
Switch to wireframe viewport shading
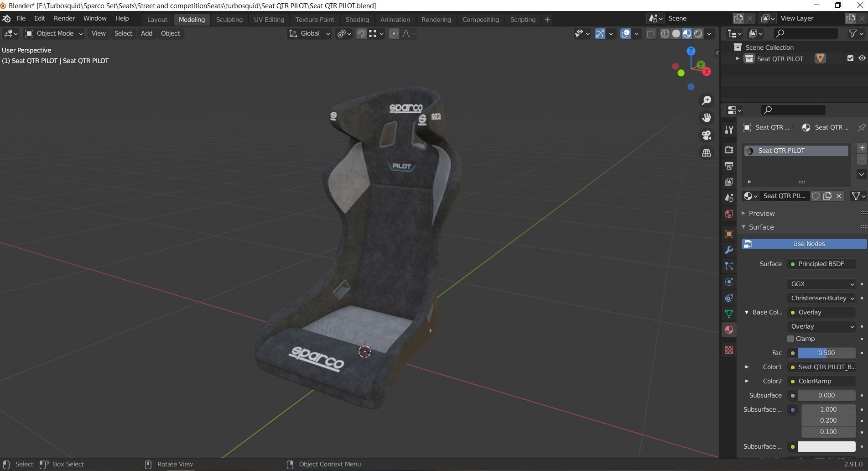coord(665,33)
